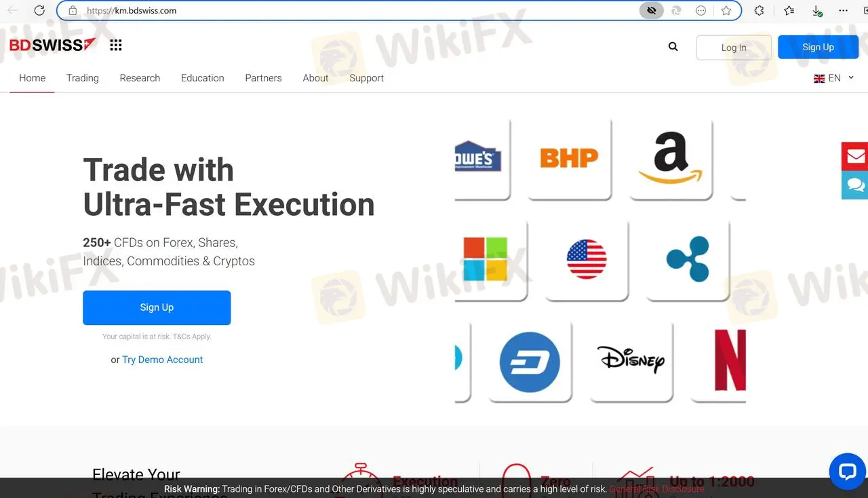Click the blue chat bubbles side icon

point(855,185)
